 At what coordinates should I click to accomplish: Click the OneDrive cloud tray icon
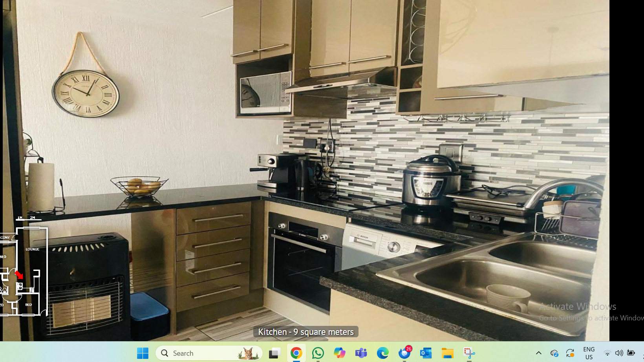554,353
